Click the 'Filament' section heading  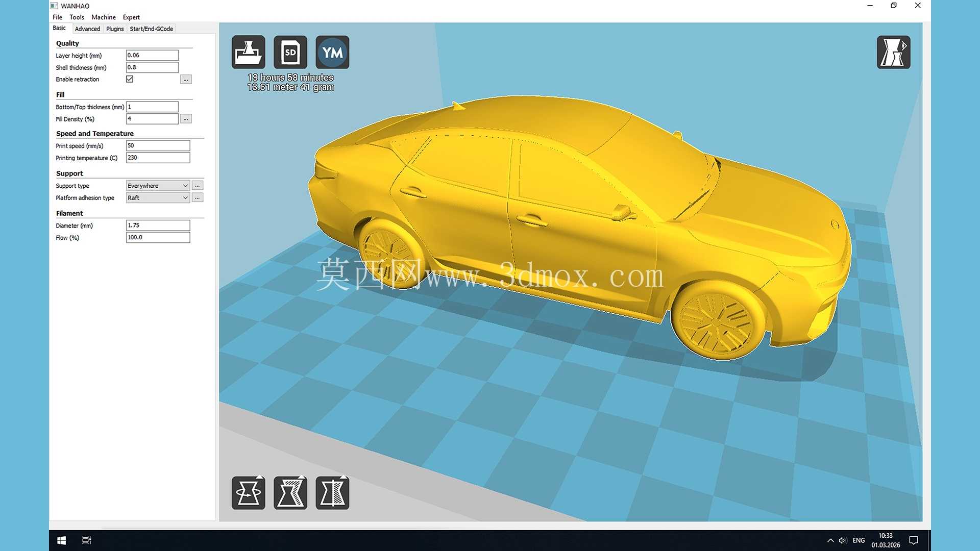[69, 213]
